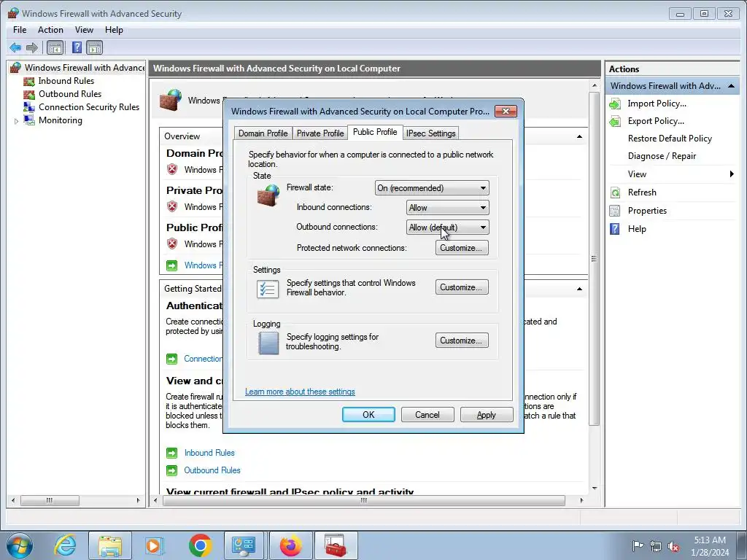Image resolution: width=747 pixels, height=560 pixels.
Task: Open the Firewall state dropdown
Action: point(432,188)
